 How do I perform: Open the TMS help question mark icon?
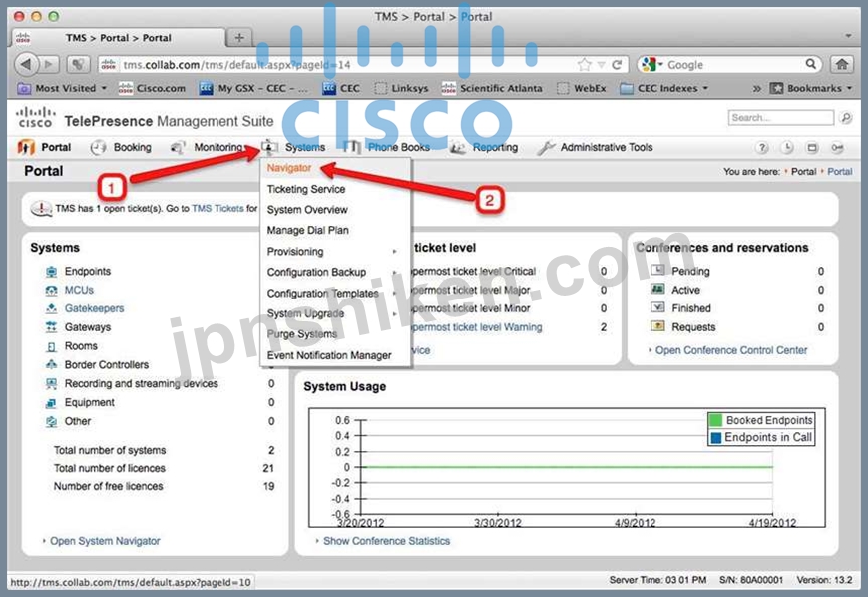point(761,148)
